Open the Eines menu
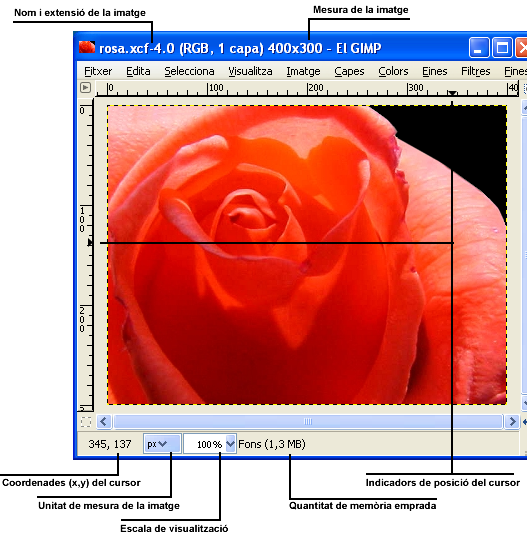 click(434, 71)
